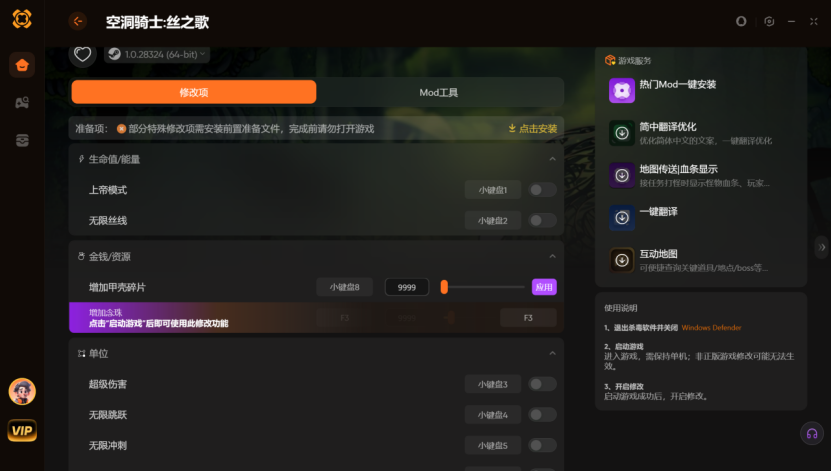Turn on 无限跳跃 switch
This screenshot has width=831, height=471.
coord(542,415)
